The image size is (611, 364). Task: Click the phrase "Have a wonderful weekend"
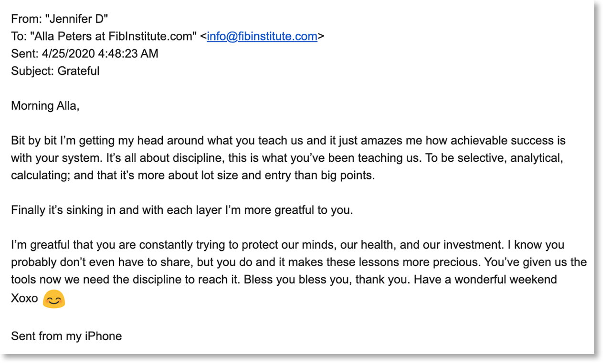[485, 280]
